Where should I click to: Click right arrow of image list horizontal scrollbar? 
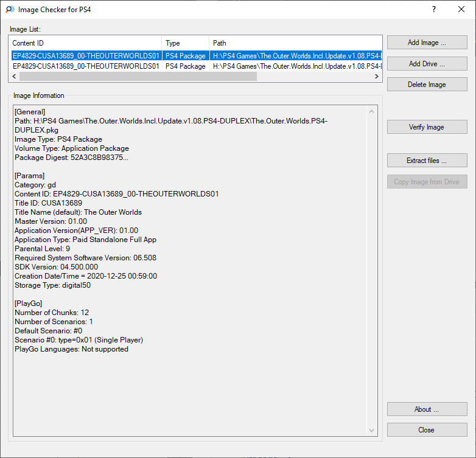point(377,77)
